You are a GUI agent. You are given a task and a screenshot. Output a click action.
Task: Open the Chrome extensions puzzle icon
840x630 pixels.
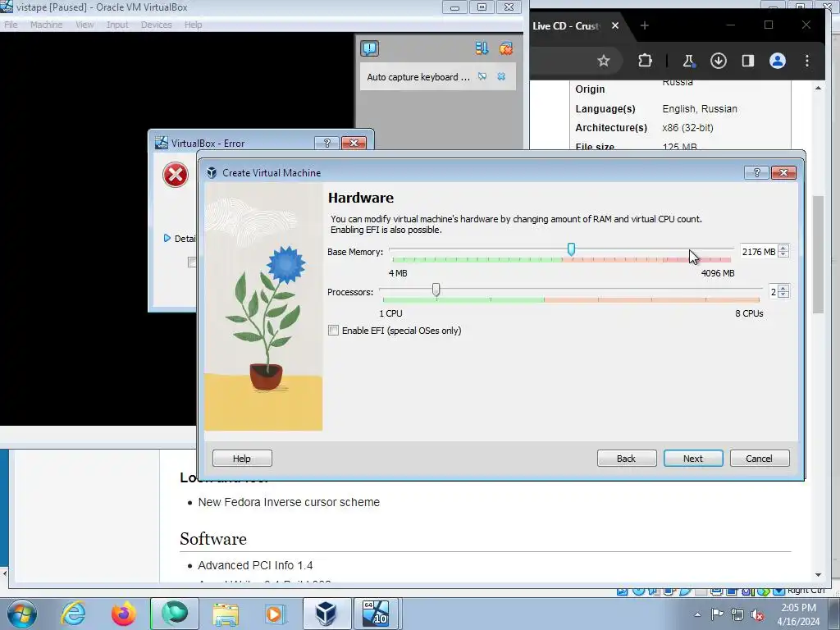pyautogui.click(x=645, y=61)
